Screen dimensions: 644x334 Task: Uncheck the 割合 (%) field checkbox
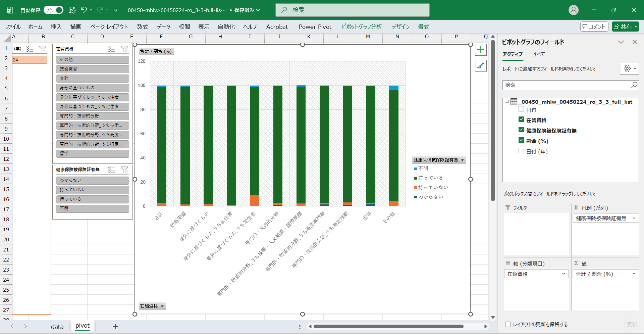coord(521,140)
